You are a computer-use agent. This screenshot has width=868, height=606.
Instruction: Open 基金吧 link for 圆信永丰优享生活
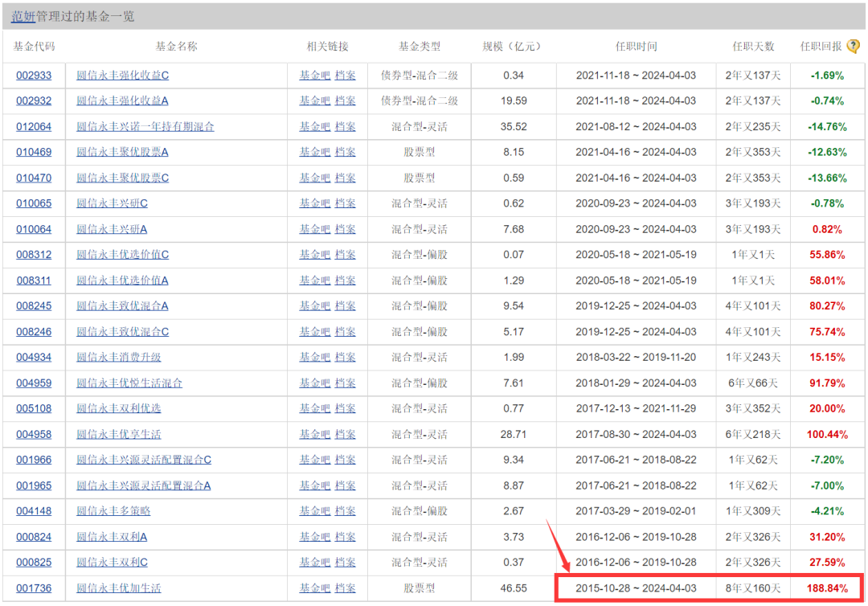[x=314, y=435]
